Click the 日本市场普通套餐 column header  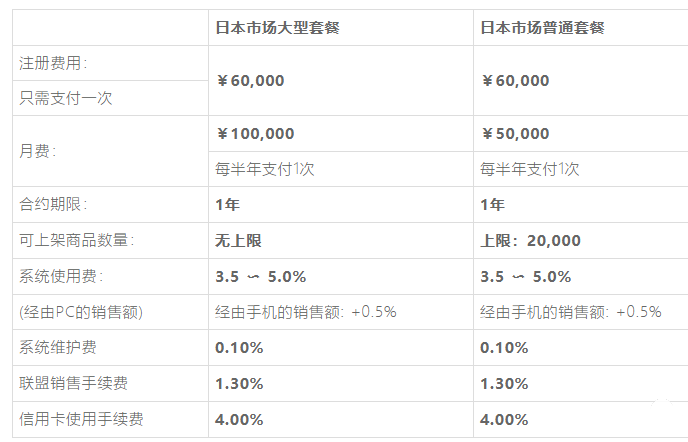point(542,28)
